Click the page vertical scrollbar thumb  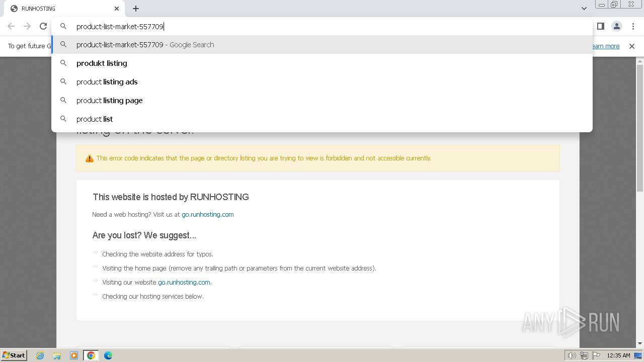coord(640,128)
